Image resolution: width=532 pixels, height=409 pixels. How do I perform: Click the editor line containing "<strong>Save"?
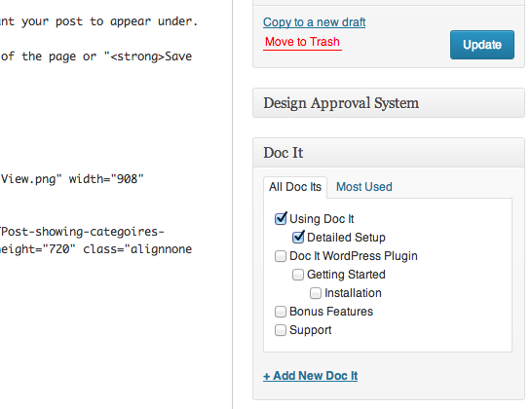click(96, 56)
